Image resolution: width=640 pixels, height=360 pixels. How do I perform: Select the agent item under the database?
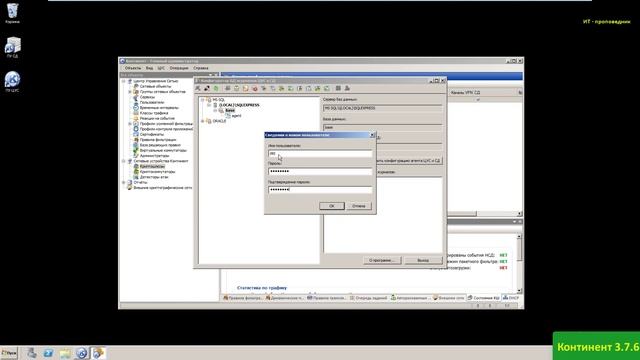[236, 116]
